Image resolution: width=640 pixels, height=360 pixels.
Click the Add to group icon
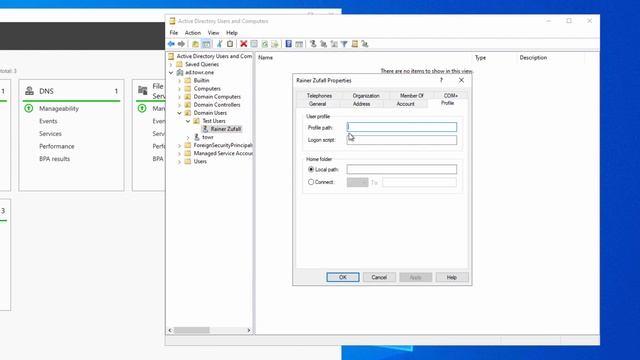tap(365, 44)
